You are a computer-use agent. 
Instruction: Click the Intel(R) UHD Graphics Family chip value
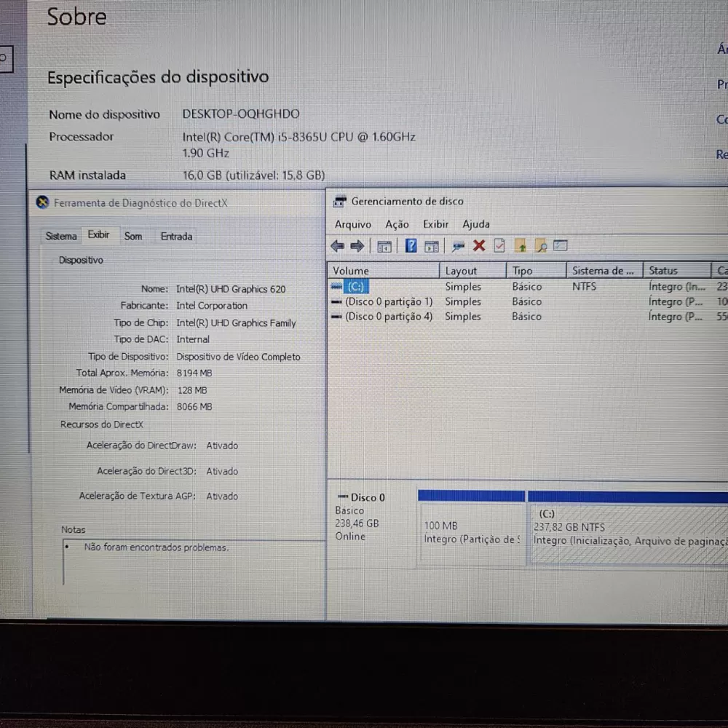tap(236, 323)
